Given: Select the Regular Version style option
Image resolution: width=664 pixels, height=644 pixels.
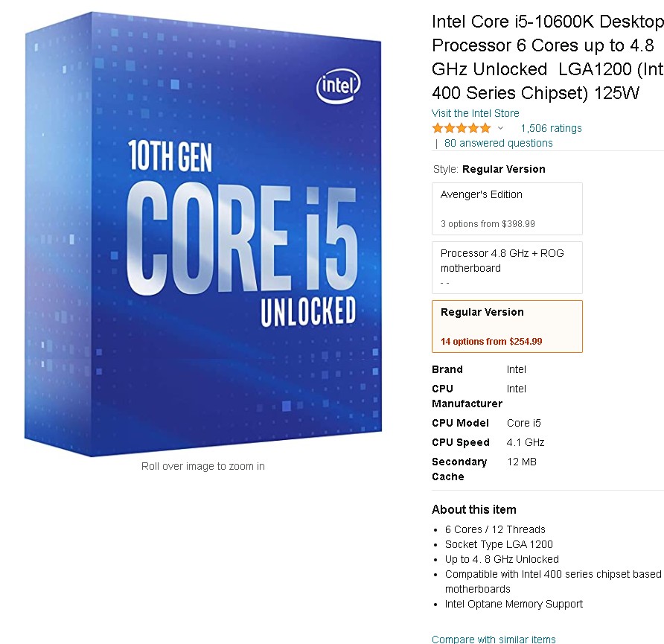Looking at the screenshot, I should pyautogui.click(x=507, y=326).
